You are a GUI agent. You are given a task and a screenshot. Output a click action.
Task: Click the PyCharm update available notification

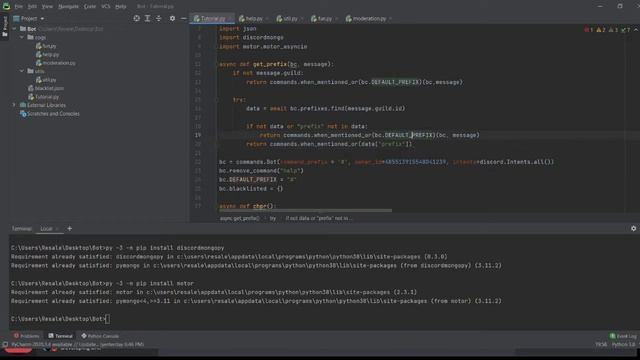pyautogui.click(x=78, y=344)
